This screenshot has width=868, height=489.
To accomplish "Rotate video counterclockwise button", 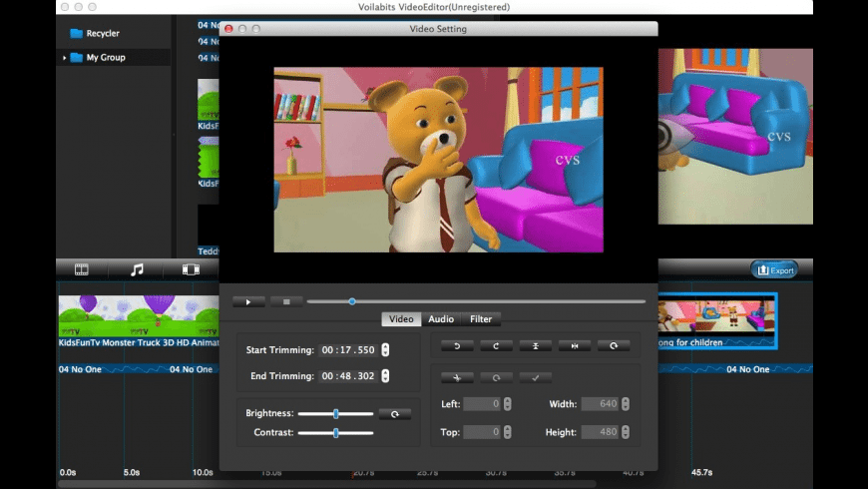I will click(x=457, y=345).
